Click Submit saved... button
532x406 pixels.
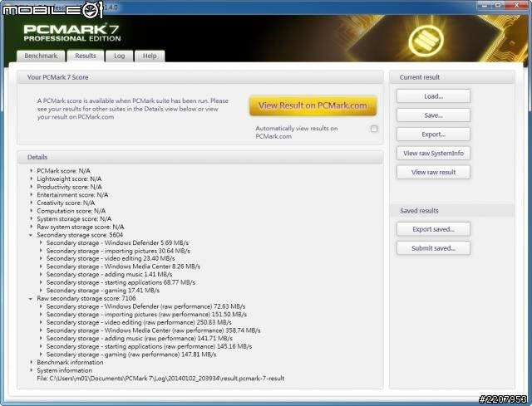433,248
